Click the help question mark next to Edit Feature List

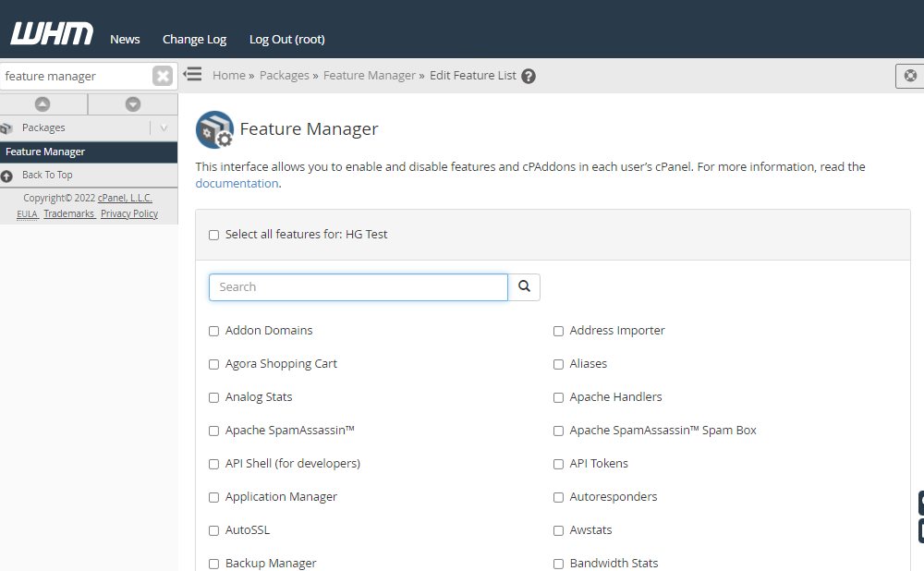pos(528,76)
